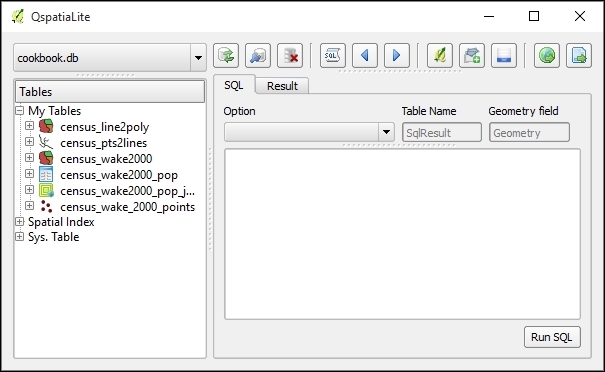Go to previous query with left arrow
This screenshot has height=372, width=605.
365,56
